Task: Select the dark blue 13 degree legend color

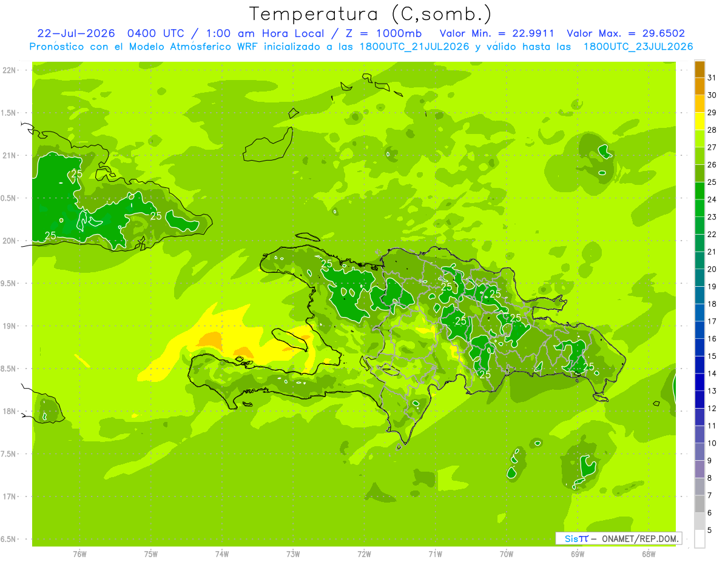Action: click(699, 382)
